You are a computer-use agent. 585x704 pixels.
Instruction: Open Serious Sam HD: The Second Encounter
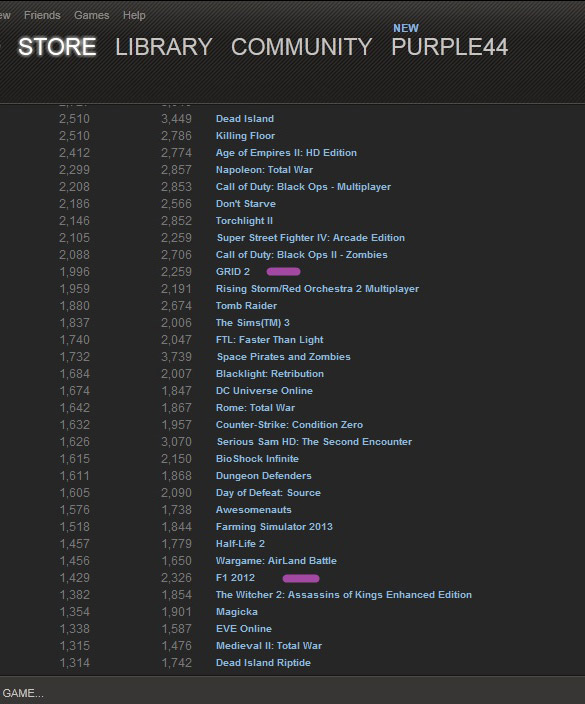(x=314, y=442)
